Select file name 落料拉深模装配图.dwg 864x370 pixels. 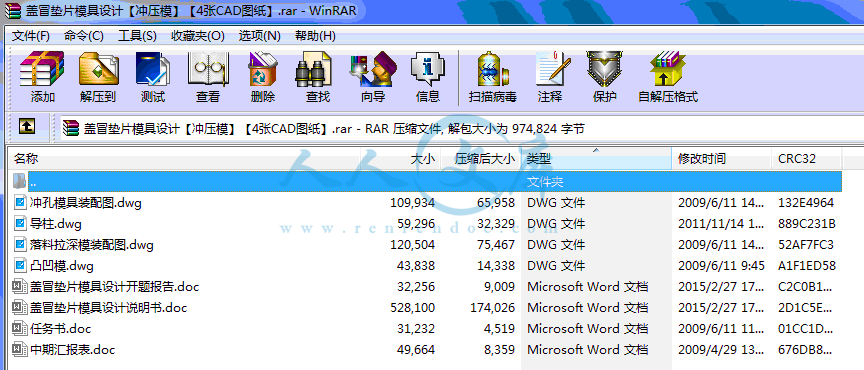point(91,245)
